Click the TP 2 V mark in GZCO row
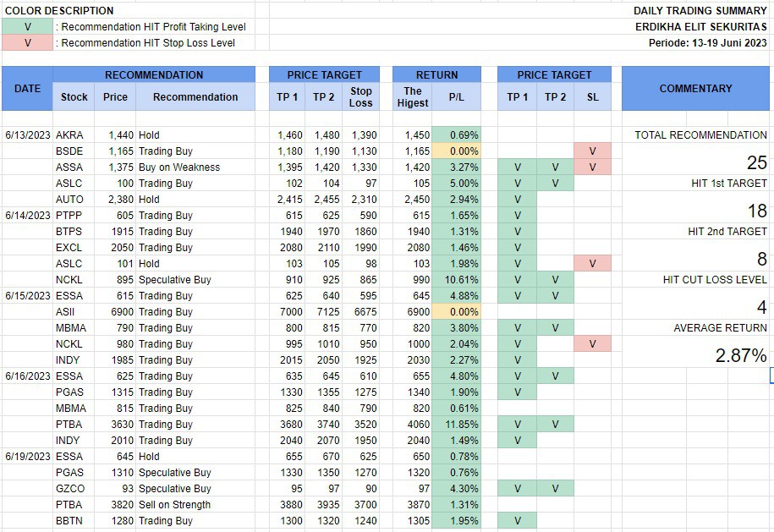This screenshot has height=532, width=774. coord(555,489)
